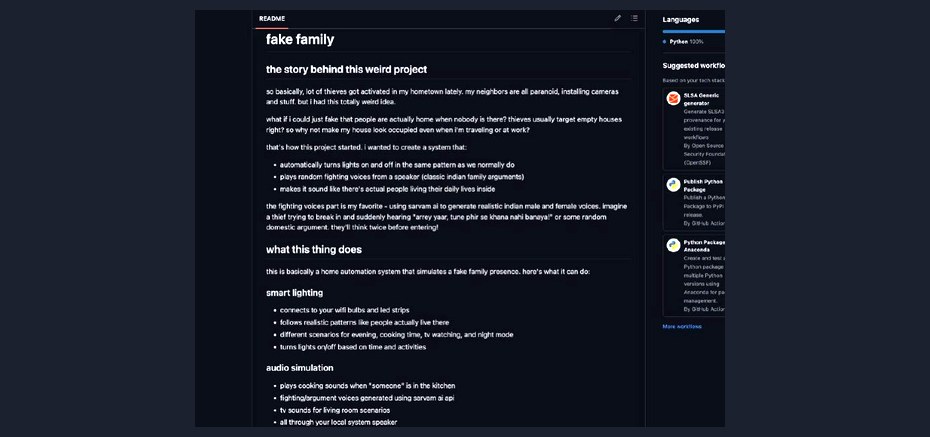Open the More workflows link
Screen dimensions: 930x437
tap(682, 327)
